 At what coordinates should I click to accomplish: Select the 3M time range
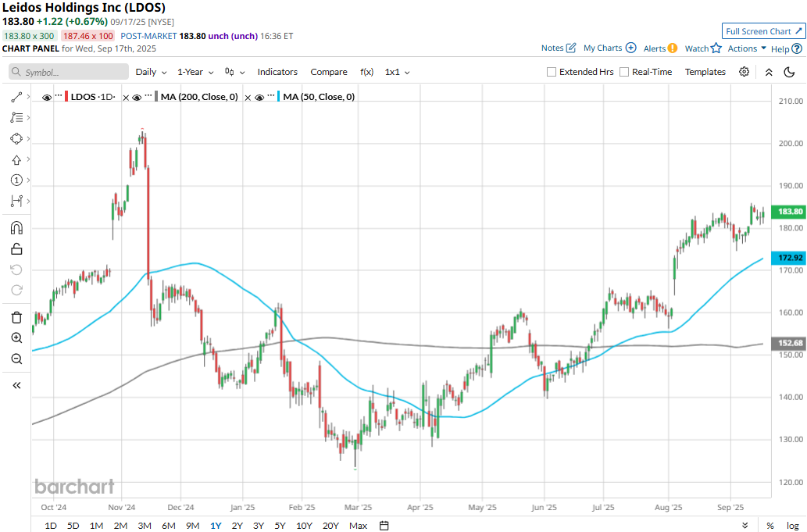[145, 525]
